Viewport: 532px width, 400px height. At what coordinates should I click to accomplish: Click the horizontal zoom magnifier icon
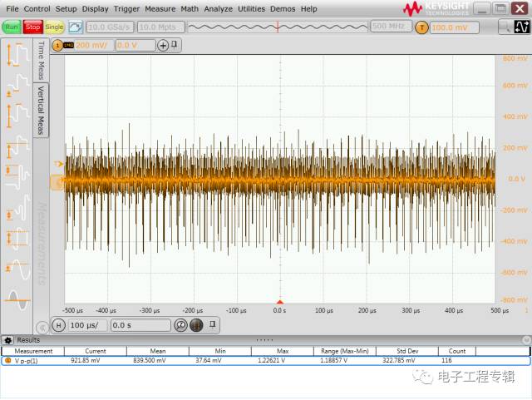(180, 325)
